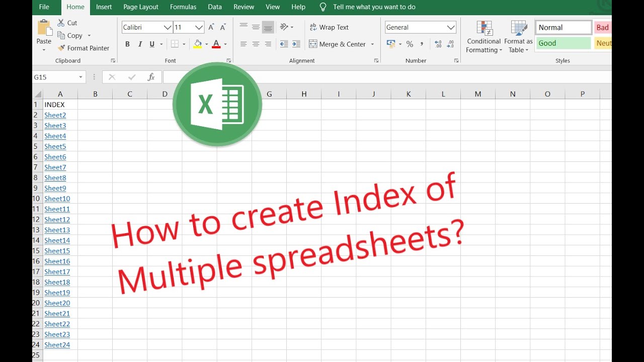Activate the Format Painter brush
This screenshot has height=362, width=644.
click(x=61, y=48)
